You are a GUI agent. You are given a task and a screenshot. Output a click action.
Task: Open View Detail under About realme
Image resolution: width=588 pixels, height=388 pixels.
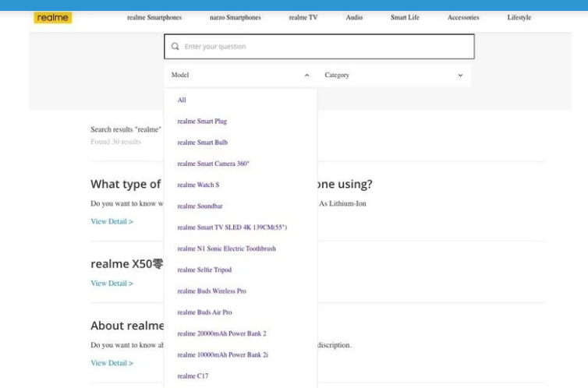click(x=112, y=363)
